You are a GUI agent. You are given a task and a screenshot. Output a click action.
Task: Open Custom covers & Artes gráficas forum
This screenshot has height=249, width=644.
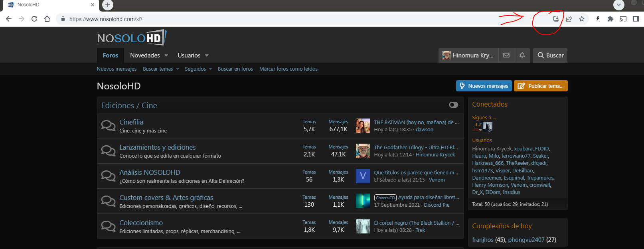pos(166,198)
